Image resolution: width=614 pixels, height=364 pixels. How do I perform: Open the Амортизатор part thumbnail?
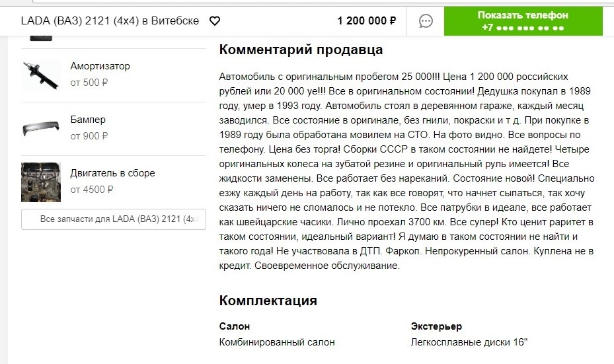click(x=41, y=75)
